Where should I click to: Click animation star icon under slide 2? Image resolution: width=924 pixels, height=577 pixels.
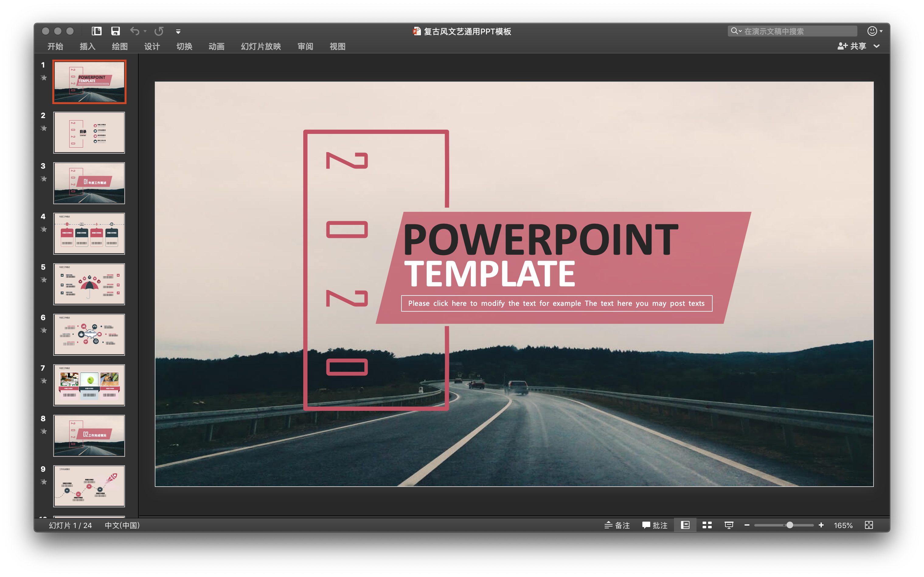(x=44, y=128)
